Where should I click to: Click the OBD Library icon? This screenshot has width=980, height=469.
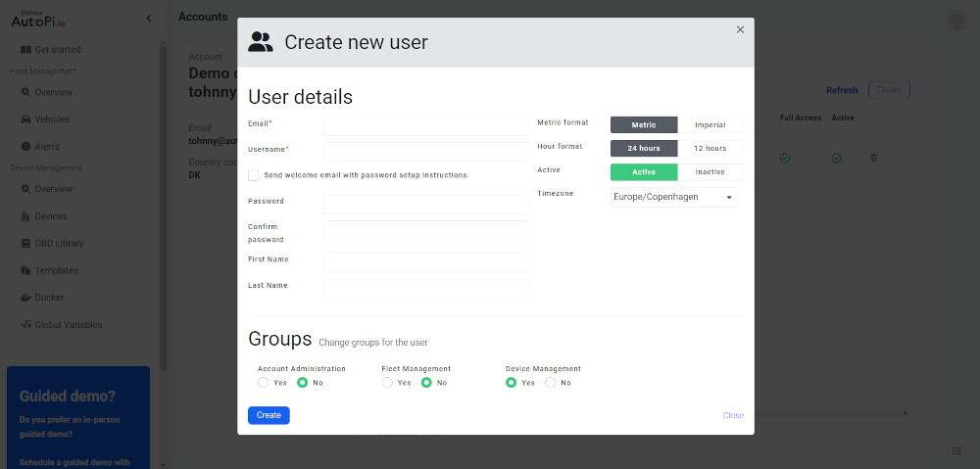coord(25,243)
